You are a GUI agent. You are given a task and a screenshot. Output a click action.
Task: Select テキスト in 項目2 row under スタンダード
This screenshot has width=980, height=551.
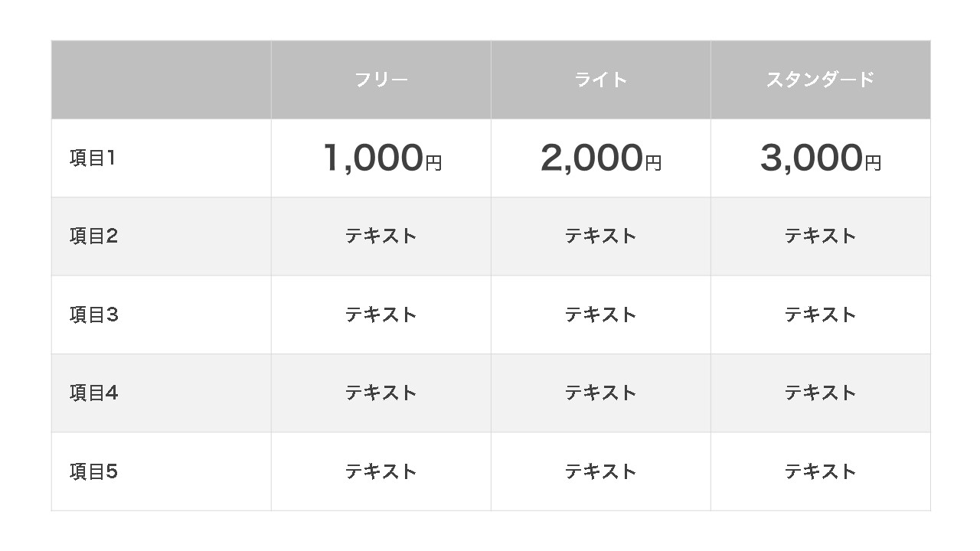(820, 236)
